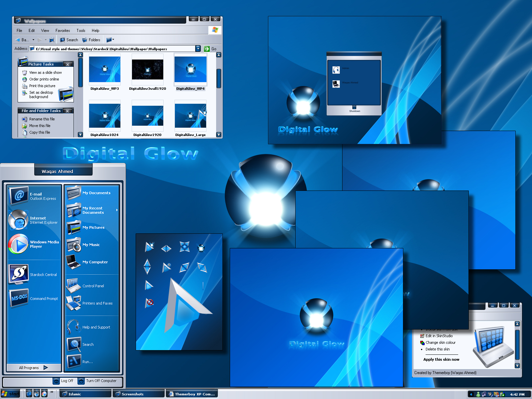The width and height of the screenshot is (532, 399).
Task: Click Rename this file link
Action: pyautogui.click(x=42, y=119)
